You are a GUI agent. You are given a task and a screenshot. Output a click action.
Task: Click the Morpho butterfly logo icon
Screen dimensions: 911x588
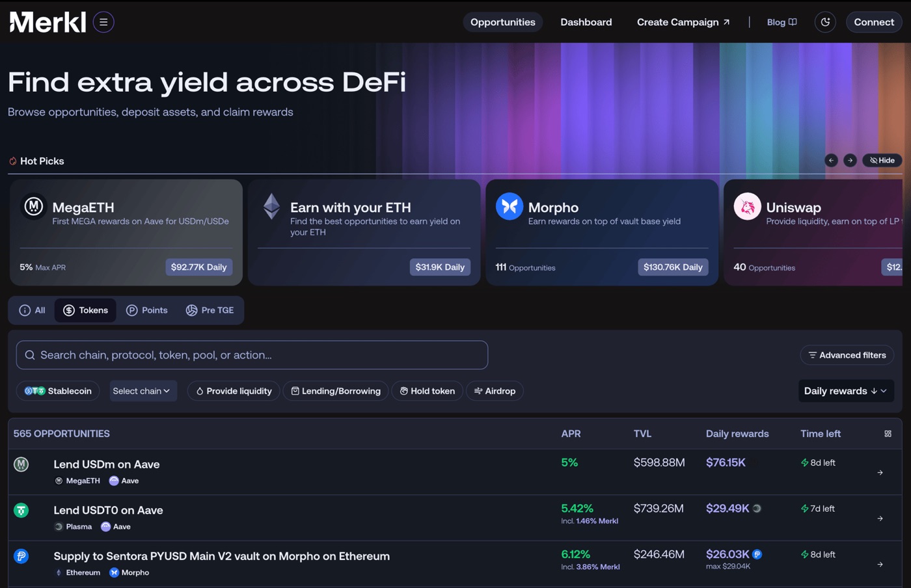[x=510, y=207]
